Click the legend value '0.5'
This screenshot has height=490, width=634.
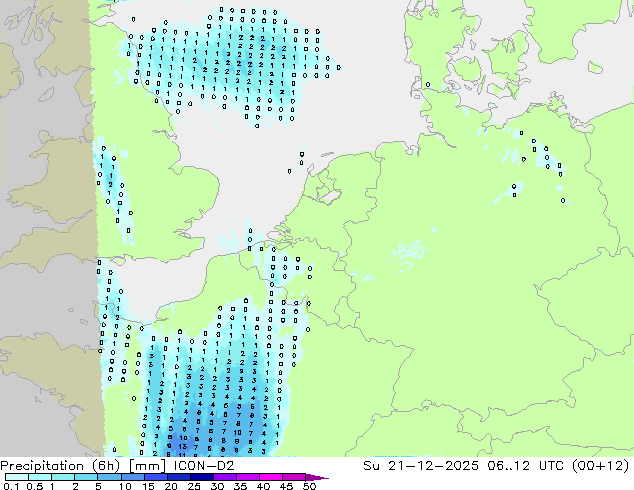pos(34,486)
